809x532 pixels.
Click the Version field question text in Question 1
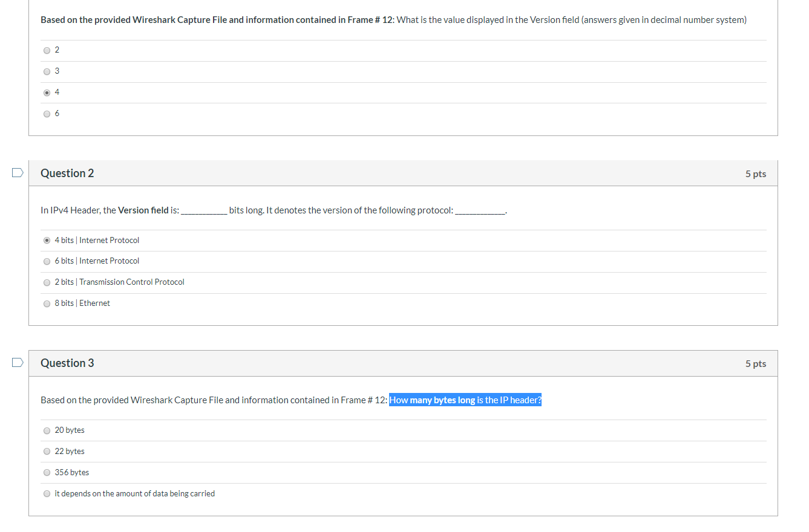(392, 19)
